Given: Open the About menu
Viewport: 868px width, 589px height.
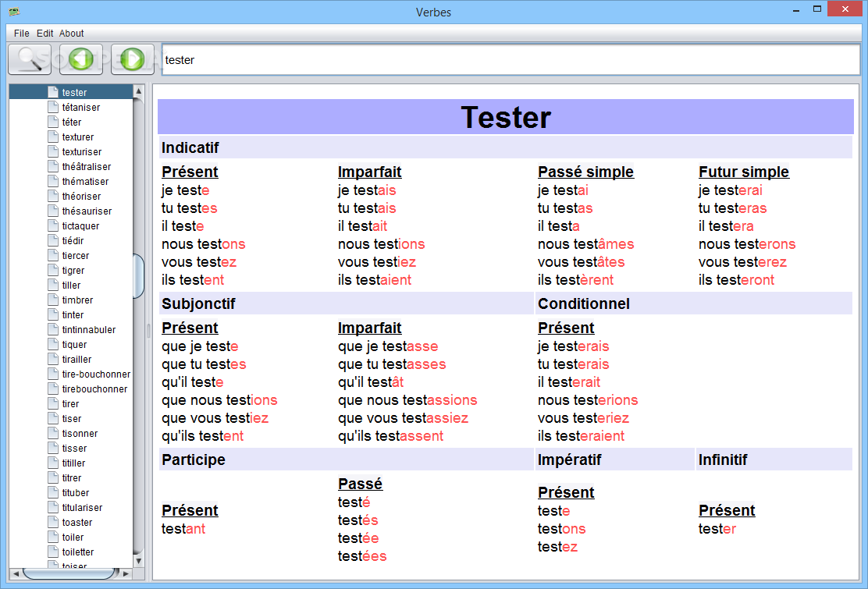Looking at the screenshot, I should [x=71, y=34].
